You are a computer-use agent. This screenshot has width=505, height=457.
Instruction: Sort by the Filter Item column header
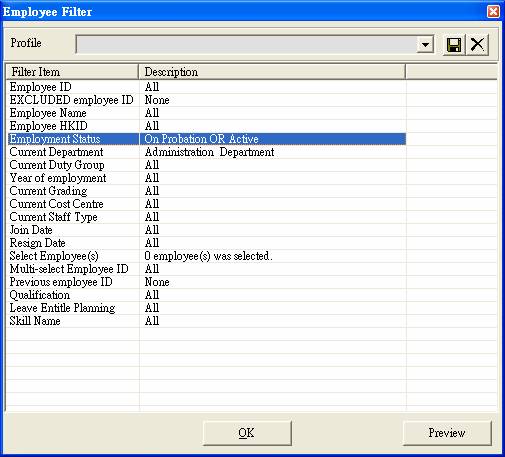[x=72, y=72]
